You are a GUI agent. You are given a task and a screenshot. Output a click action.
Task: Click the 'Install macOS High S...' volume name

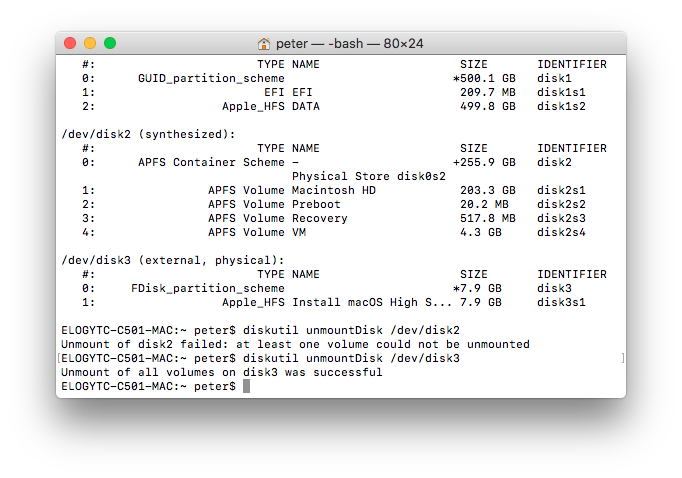coord(372,302)
